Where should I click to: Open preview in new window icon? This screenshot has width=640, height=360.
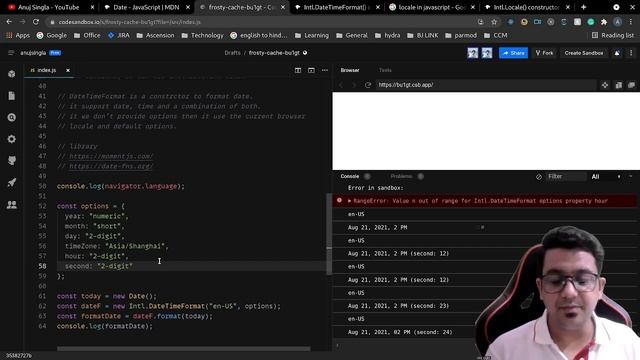(x=631, y=85)
